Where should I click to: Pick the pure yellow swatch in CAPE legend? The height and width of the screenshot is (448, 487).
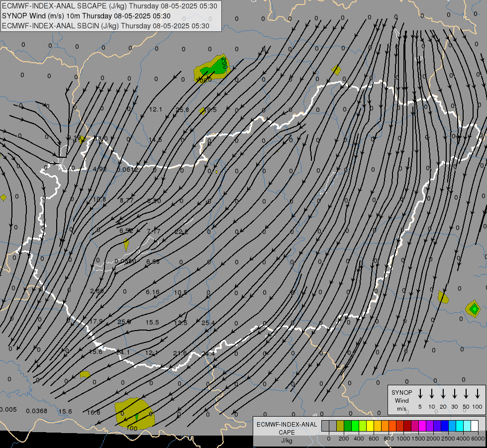tap(370, 426)
